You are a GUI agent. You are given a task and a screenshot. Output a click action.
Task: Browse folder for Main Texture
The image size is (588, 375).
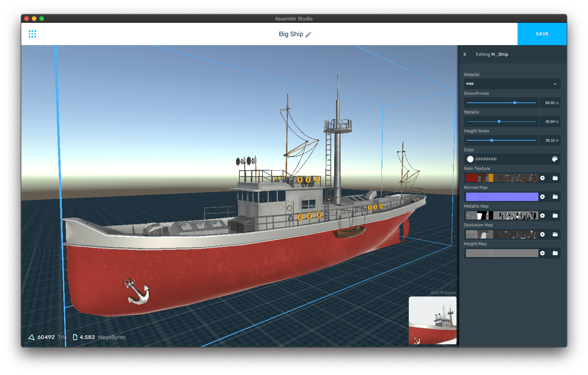[x=555, y=178]
